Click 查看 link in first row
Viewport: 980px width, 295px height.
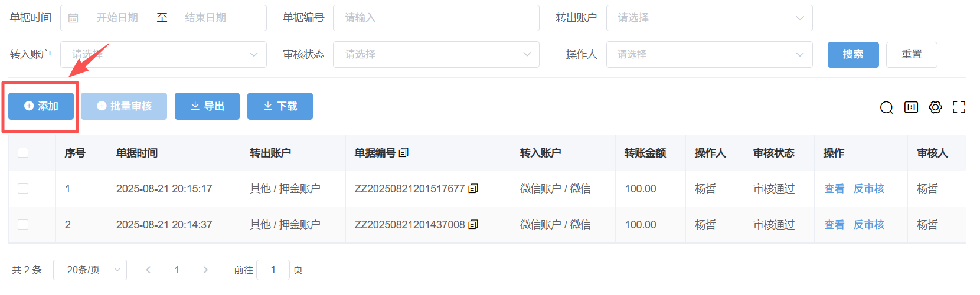tap(834, 189)
